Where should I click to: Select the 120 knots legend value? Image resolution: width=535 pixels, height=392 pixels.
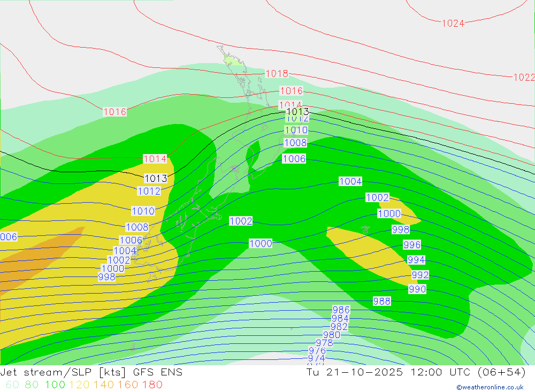coord(79,385)
